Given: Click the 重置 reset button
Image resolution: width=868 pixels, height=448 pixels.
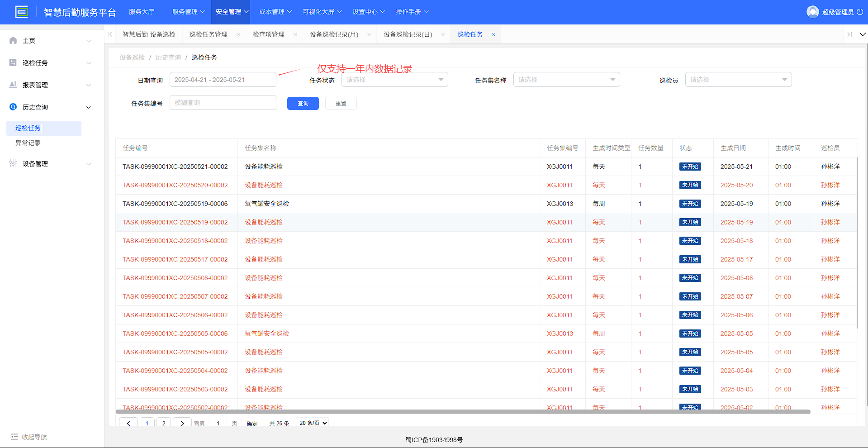Looking at the screenshot, I should 341,104.
